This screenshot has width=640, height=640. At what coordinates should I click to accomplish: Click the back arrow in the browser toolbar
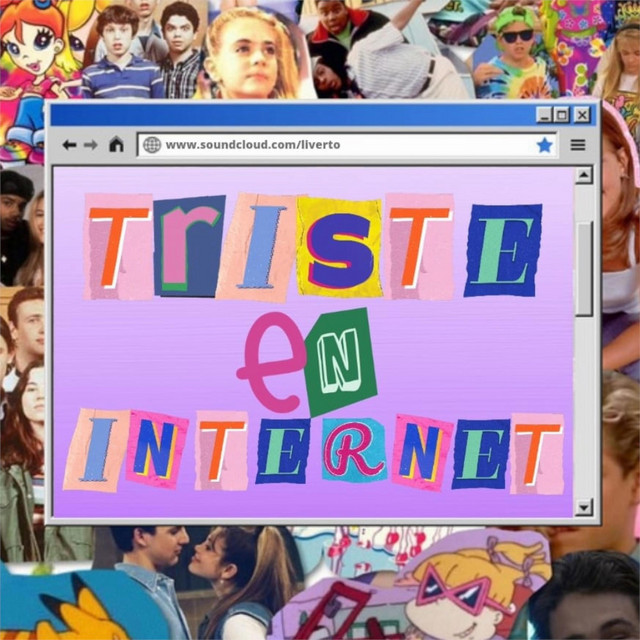(69, 145)
